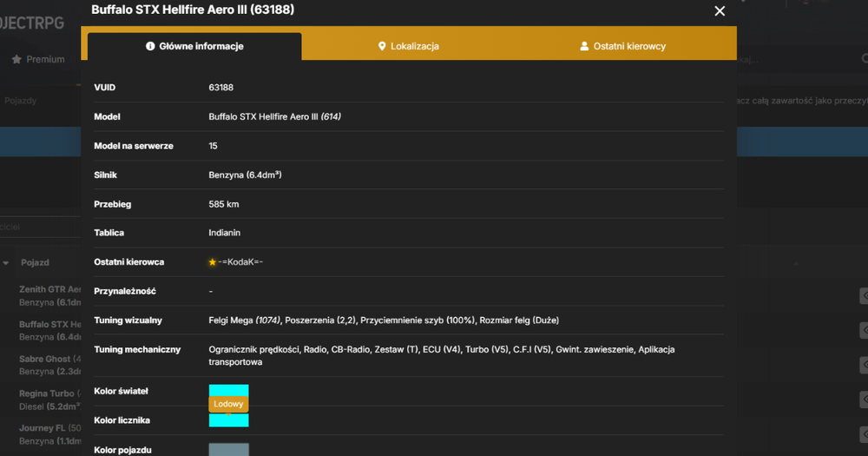The image size is (868, 456).
Task: Open Sabre Ghost row in background list
Action: pyautogui.click(x=49, y=365)
